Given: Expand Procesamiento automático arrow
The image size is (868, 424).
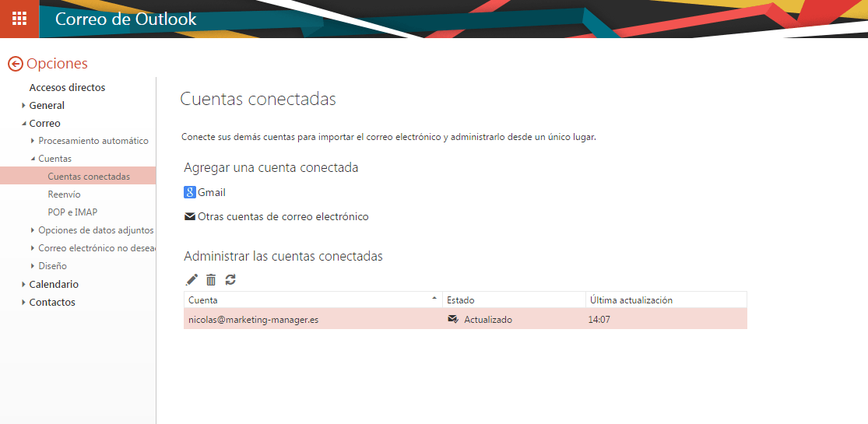Looking at the screenshot, I should [33, 141].
